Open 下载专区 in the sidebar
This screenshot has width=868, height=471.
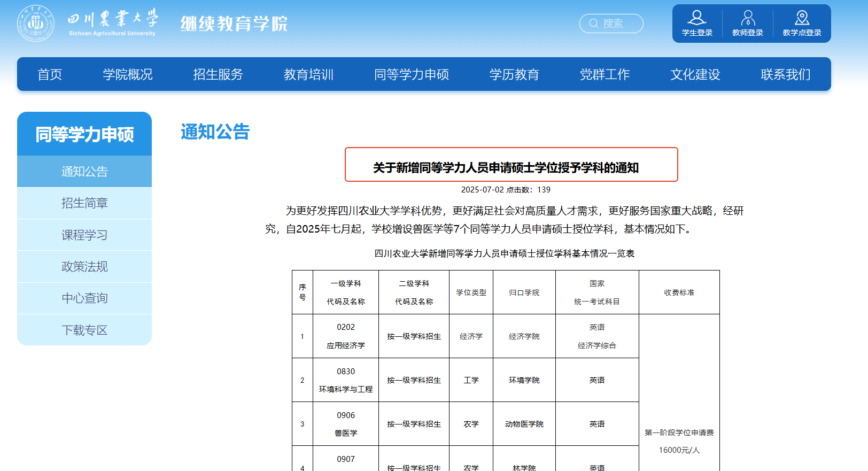[x=84, y=330]
